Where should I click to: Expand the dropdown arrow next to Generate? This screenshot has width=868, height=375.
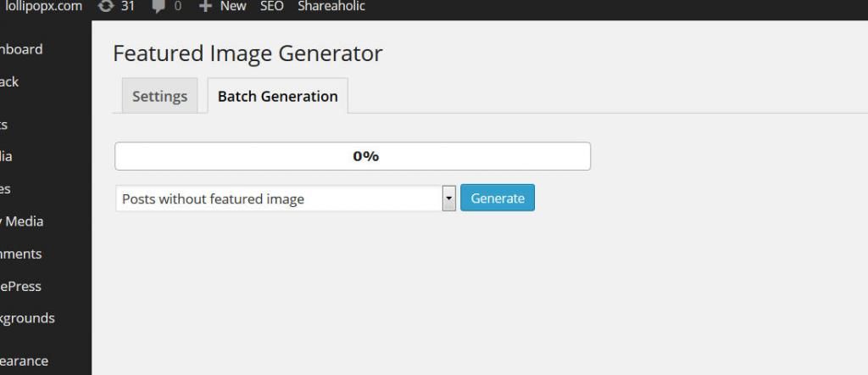click(x=449, y=199)
